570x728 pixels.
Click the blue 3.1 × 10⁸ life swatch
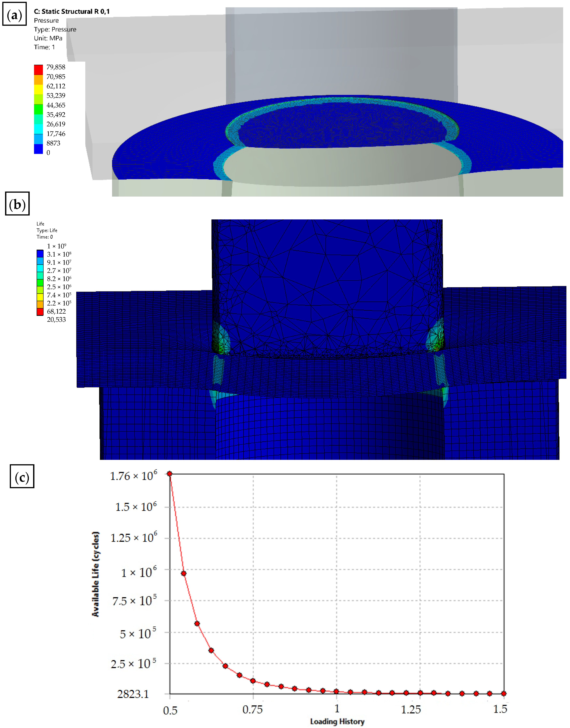(x=40, y=253)
